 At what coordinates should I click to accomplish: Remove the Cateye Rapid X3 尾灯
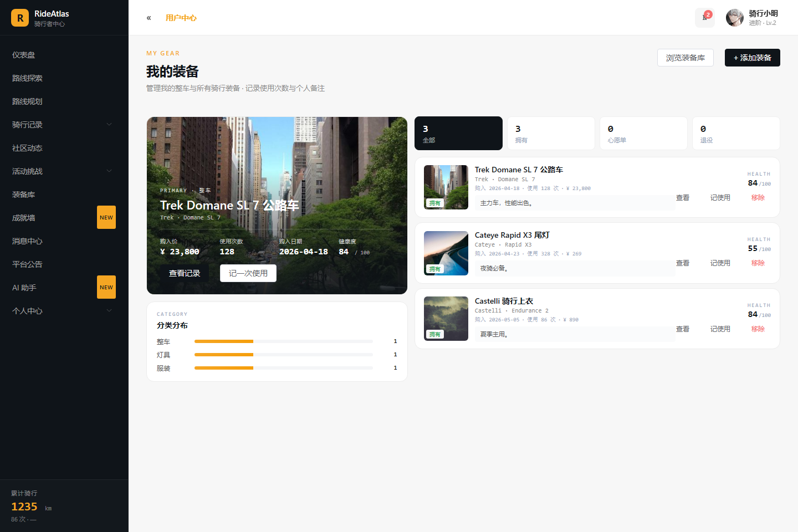click(758, 263)
